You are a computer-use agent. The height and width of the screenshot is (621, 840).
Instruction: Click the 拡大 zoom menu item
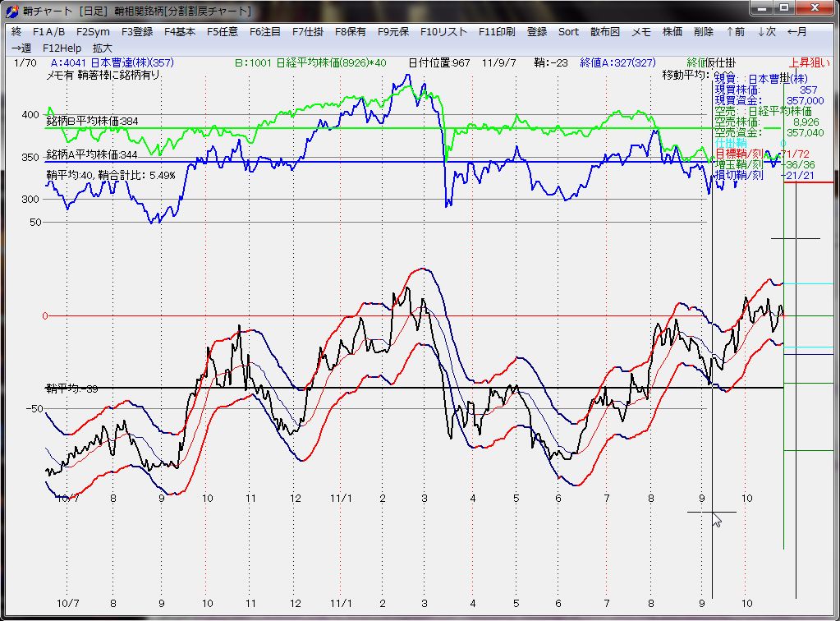[103, 48]
